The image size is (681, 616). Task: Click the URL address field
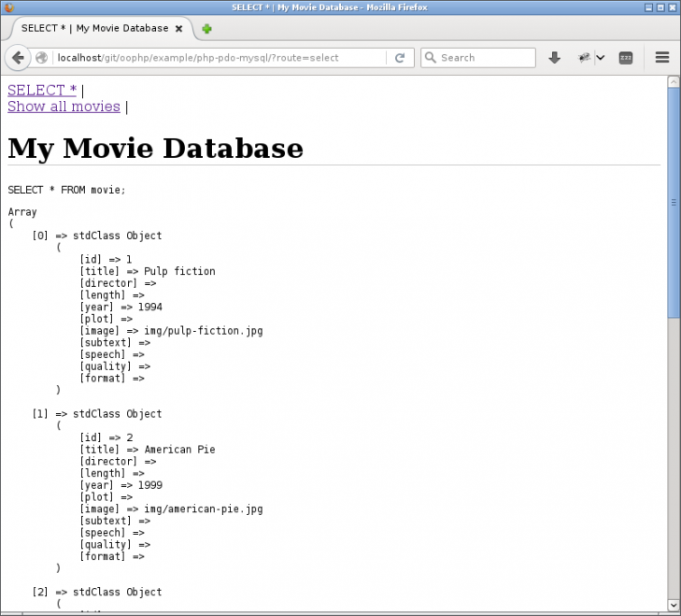[x=220, y=57]
